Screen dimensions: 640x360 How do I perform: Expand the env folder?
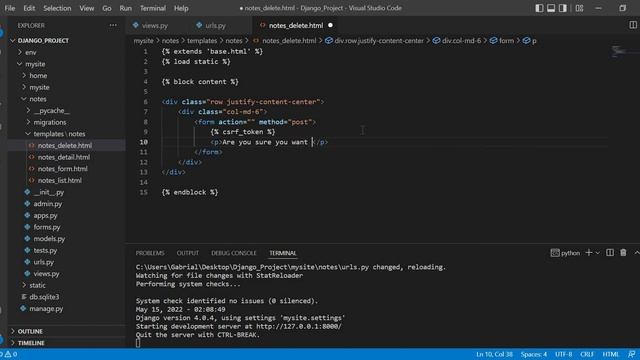(67, 52)
